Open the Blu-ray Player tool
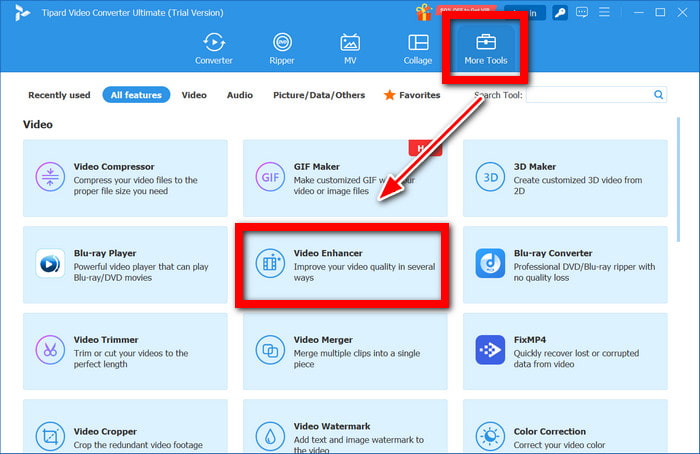This screenshot has width=700, height=454. pyautogui.click(x=125, y=264)
